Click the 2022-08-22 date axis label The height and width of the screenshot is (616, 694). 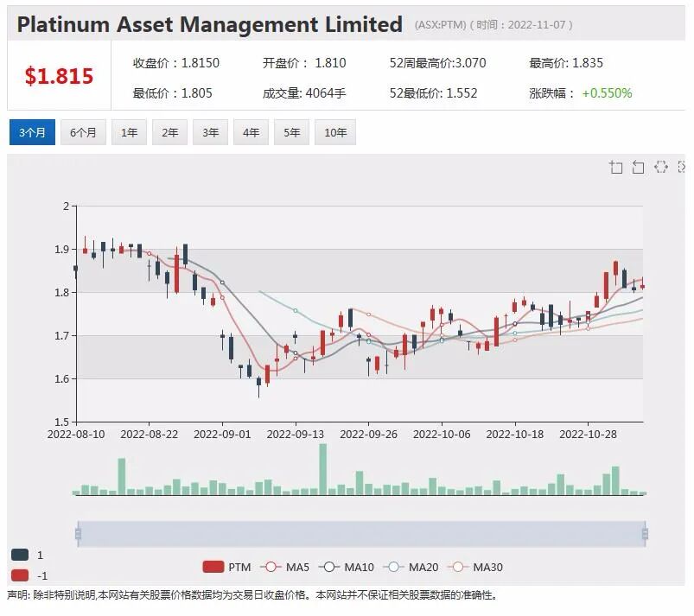(150, 434)
